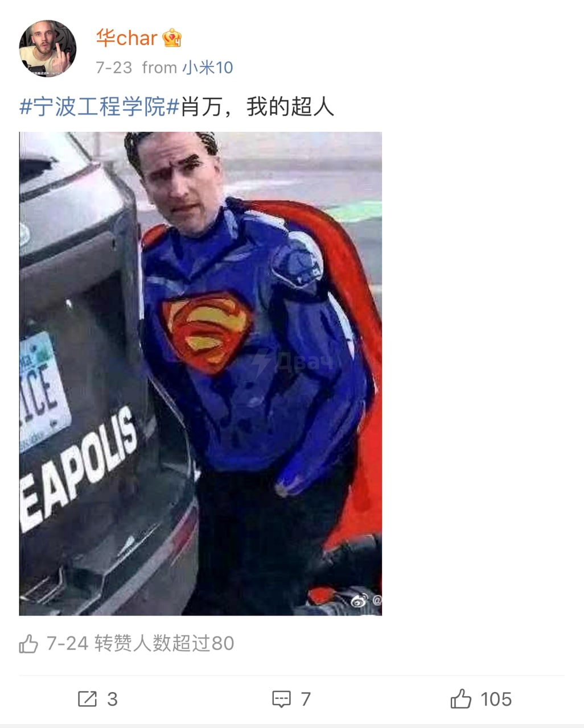Open the #宁波工程学院# hashtag topic
584x728 pixels.
click(100, 106)
